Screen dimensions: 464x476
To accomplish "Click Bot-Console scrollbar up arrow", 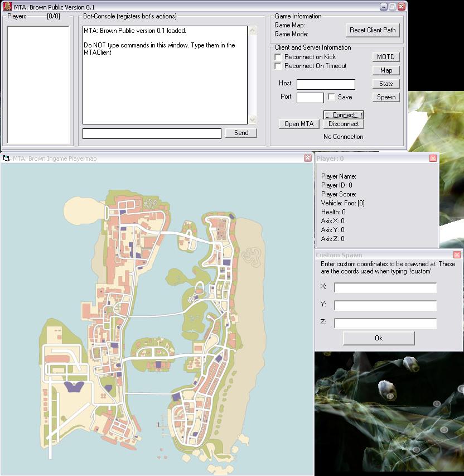I will coord(253,31).
